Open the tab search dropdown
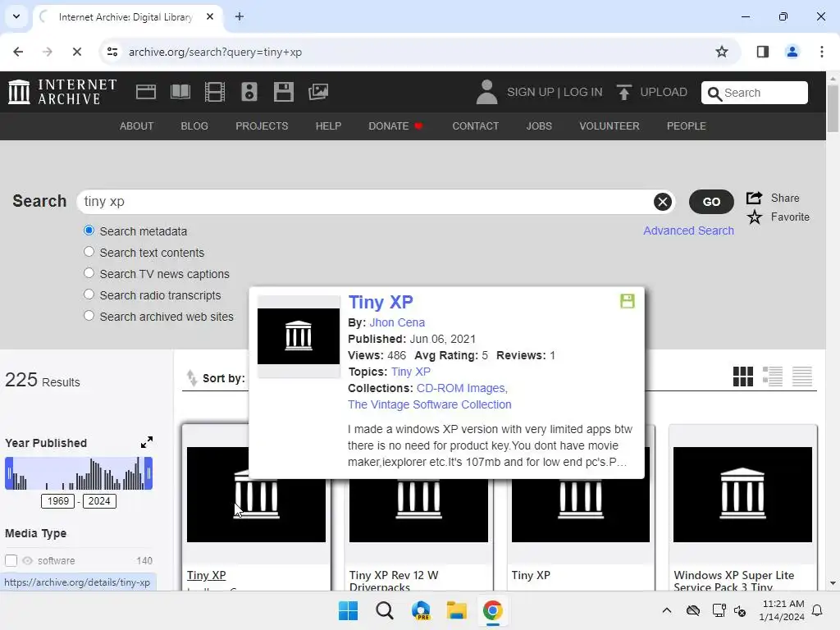The height and width of the screenshot is (630, 840). pyautogui.click(x=16, y=16)
